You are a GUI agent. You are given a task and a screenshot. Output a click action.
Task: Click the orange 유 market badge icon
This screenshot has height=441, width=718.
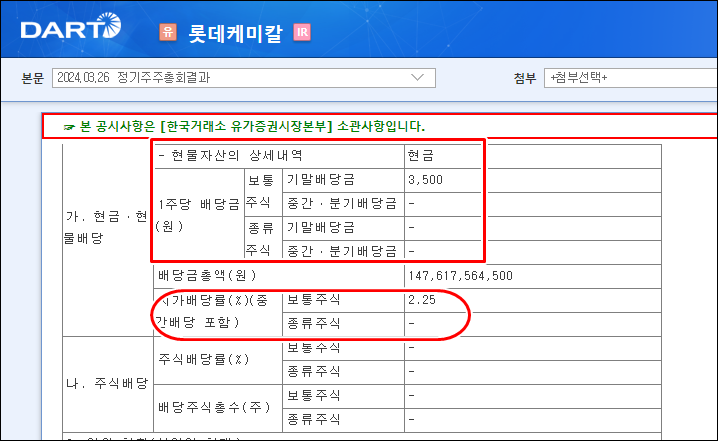168,32
